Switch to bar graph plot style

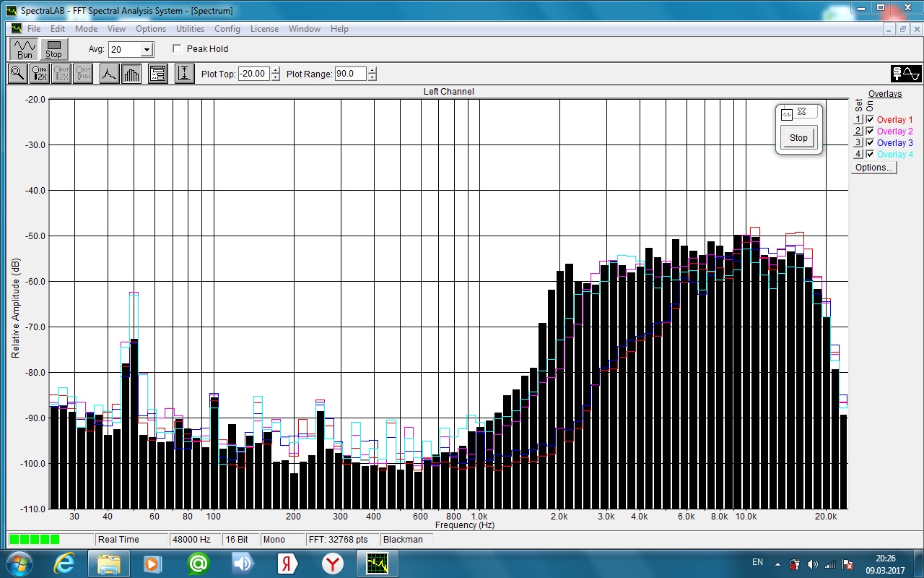(x=131, y=73)
